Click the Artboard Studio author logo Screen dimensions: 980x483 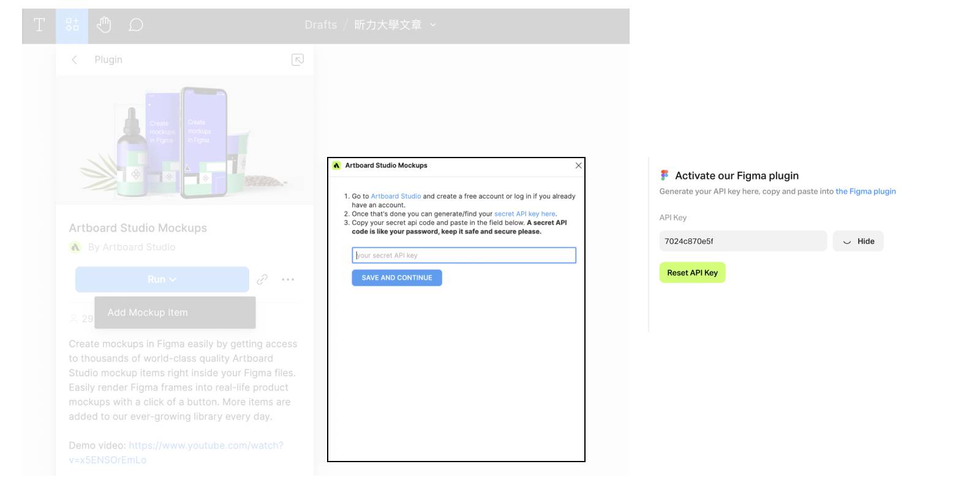coord(75,247)
